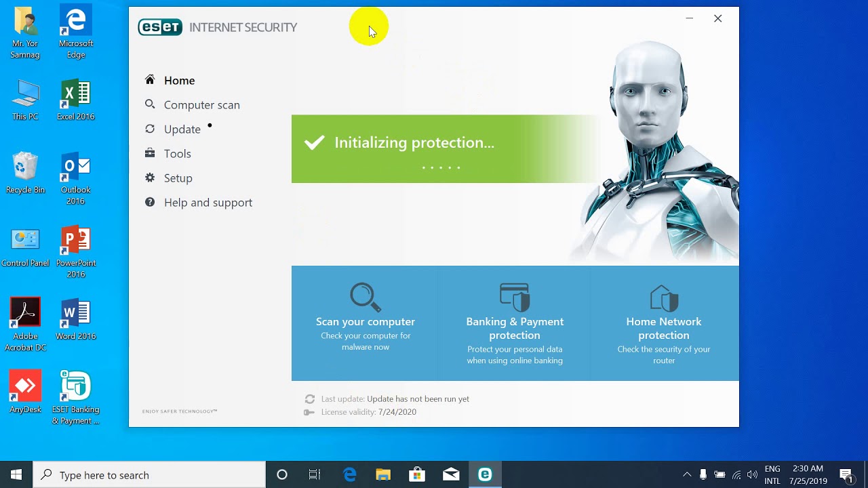The height and width of the screenshot is (488, 868).
Task: Open the Windows Start menu
Action: coord(16,474)
